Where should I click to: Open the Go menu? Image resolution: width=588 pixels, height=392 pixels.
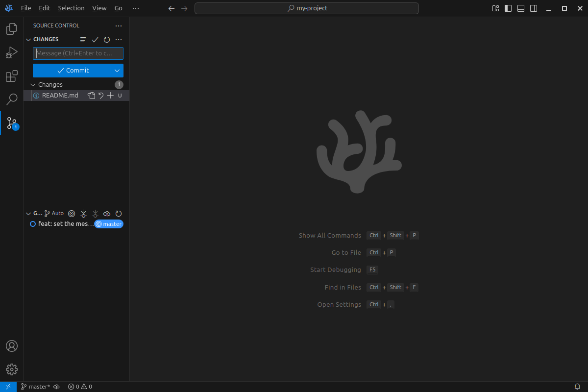coord(117,8)
